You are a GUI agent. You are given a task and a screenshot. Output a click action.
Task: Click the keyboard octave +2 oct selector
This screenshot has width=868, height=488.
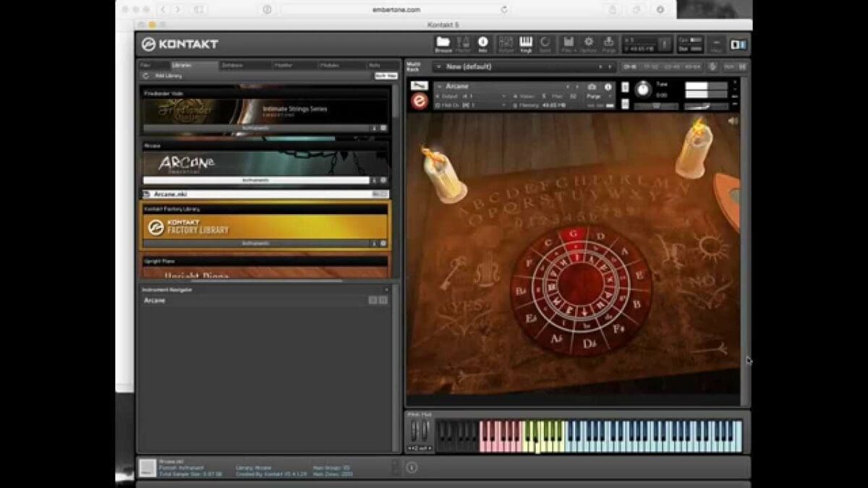pyautogui.click(x=420, y=448)
